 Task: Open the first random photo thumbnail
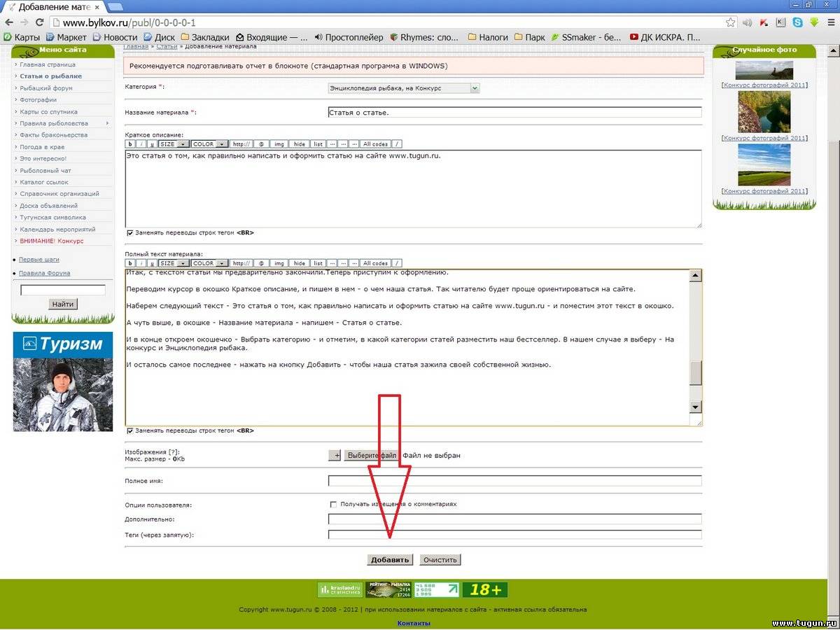tap(764, 71)
